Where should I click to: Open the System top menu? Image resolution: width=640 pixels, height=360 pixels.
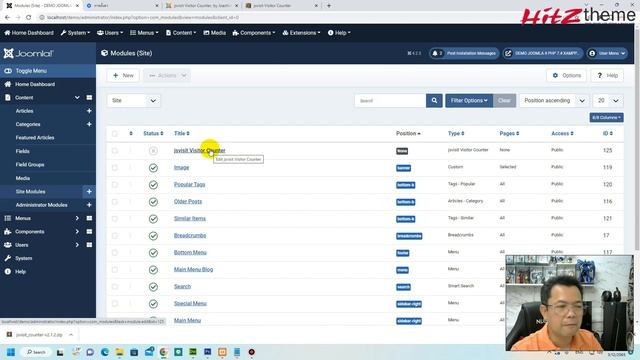[75, 33]
